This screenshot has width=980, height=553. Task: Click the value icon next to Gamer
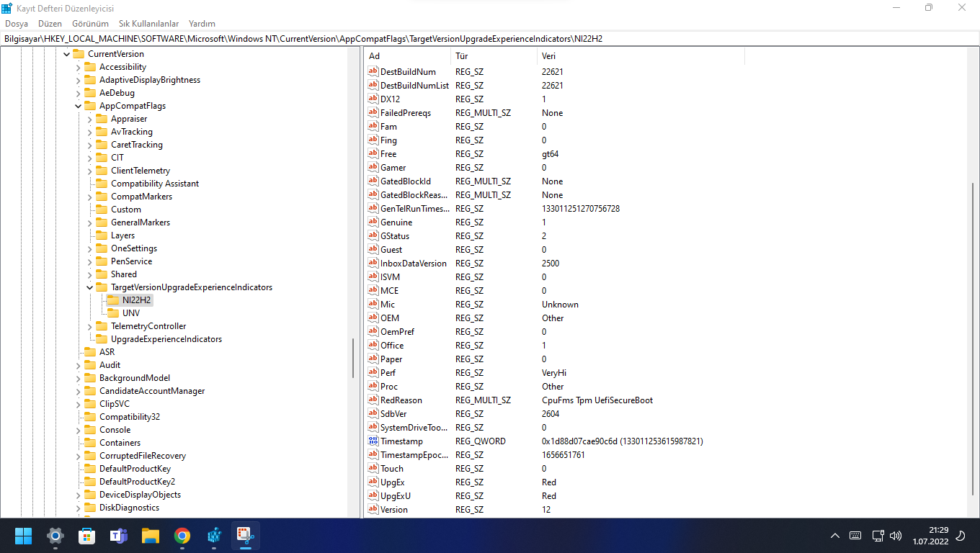point(373,168)
